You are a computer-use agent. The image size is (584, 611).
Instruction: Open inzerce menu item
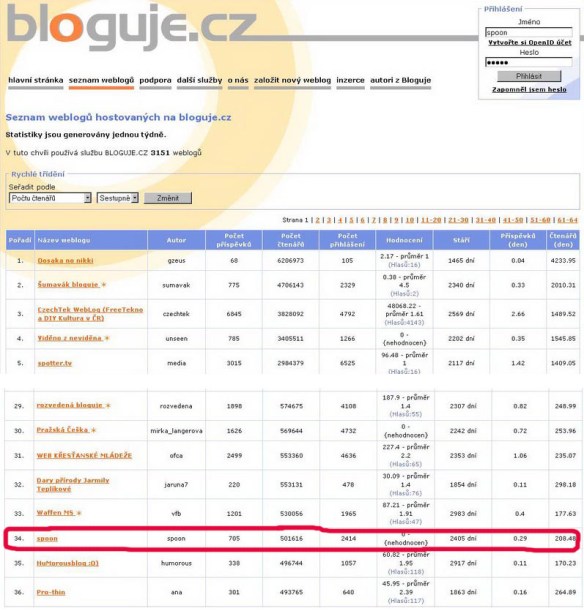(x=351, y=80)
